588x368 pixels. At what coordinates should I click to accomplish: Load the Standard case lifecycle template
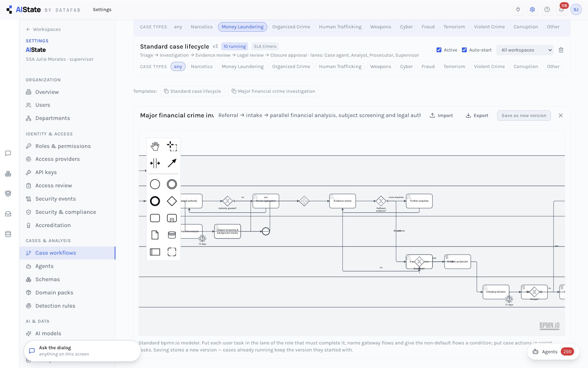(x=193, y=91)
